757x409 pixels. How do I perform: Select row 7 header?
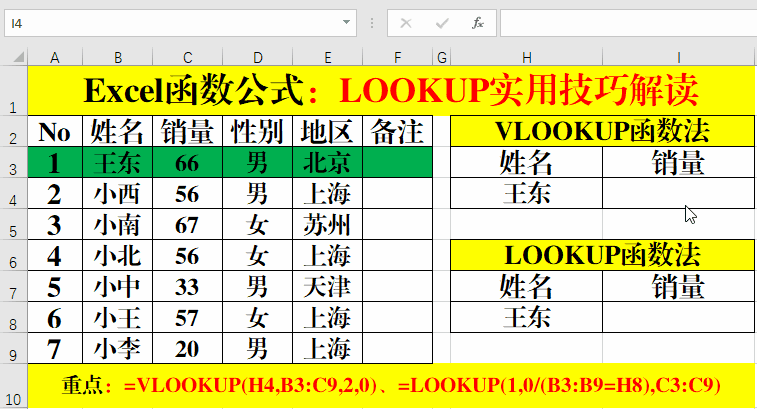point(14,286)
